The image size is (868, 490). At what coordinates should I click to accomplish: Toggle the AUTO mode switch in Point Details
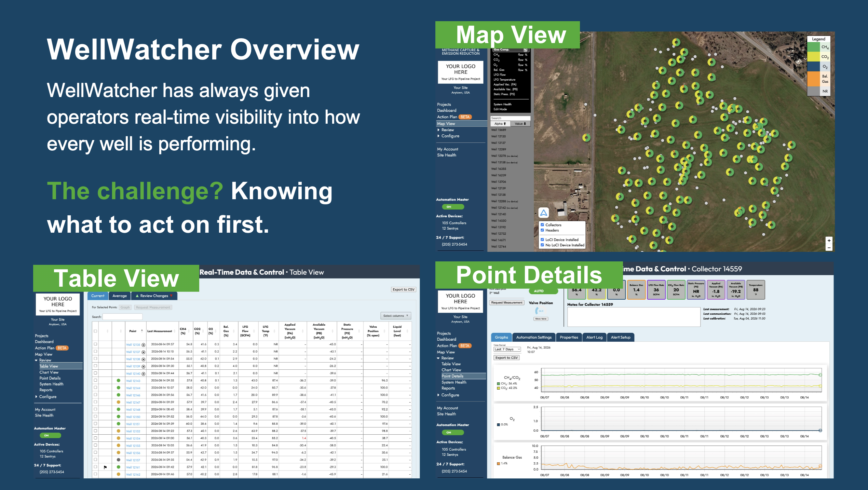543,291
